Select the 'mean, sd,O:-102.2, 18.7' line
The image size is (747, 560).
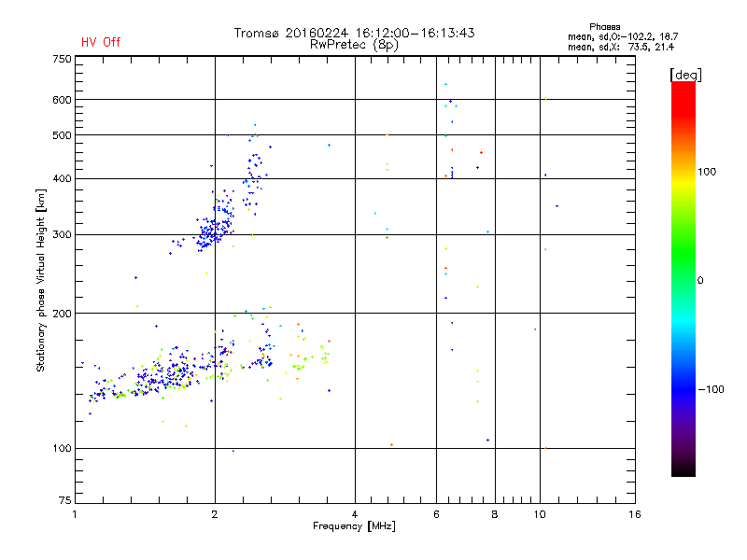(623, 36)
